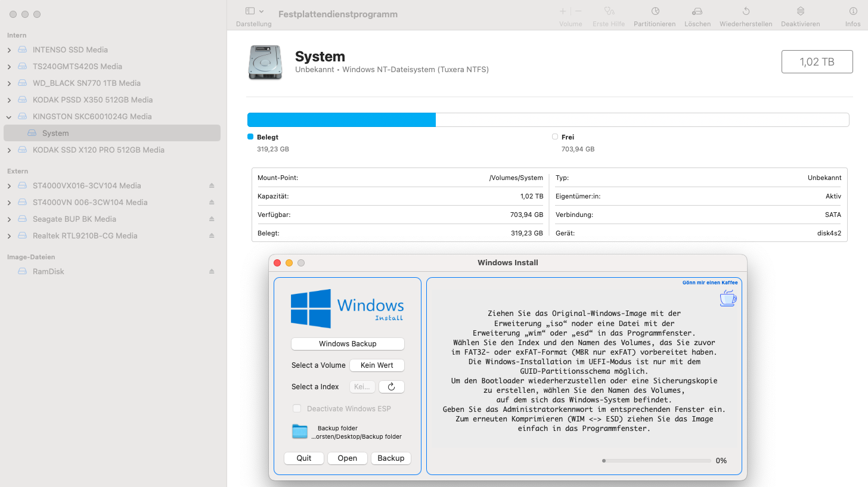The image size is (868, 487).
Task: Click the Windows logo in Windows Install
Action: [311, 309]
